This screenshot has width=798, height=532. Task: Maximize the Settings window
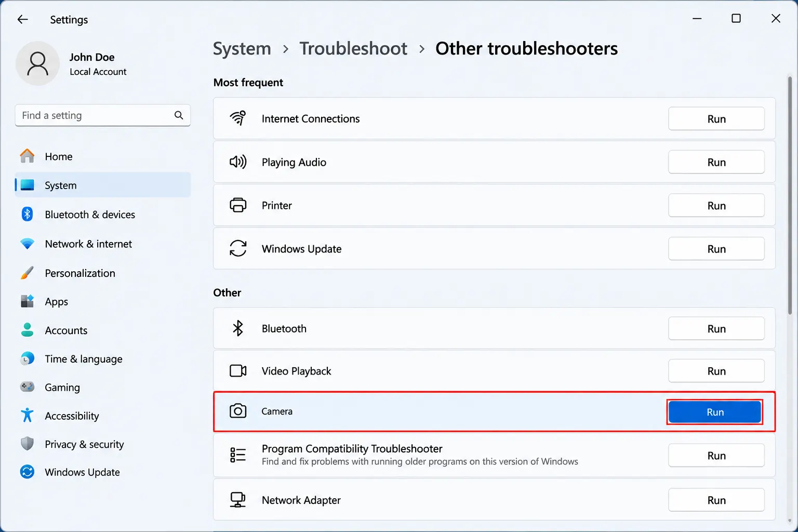pyautogui.click(x=736, y=19)
